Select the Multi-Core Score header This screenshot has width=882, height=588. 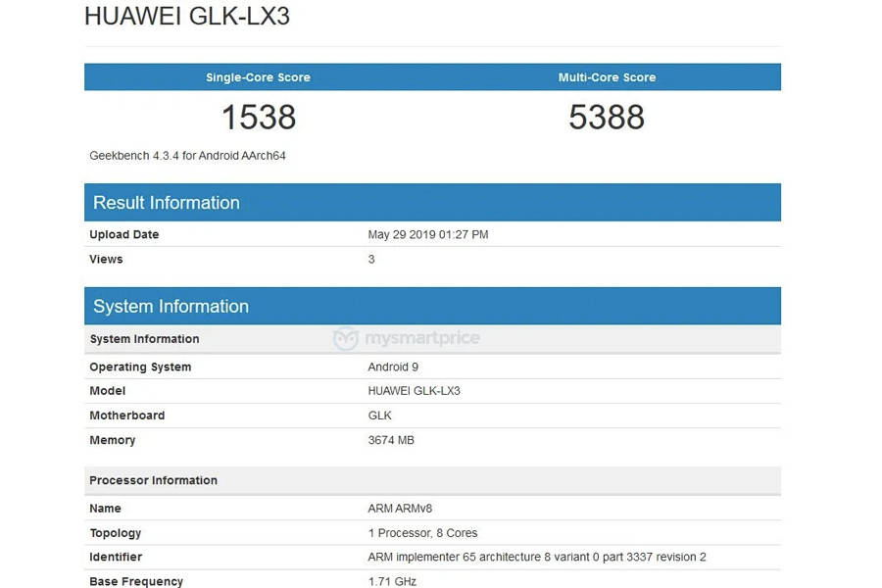(607, 76)
